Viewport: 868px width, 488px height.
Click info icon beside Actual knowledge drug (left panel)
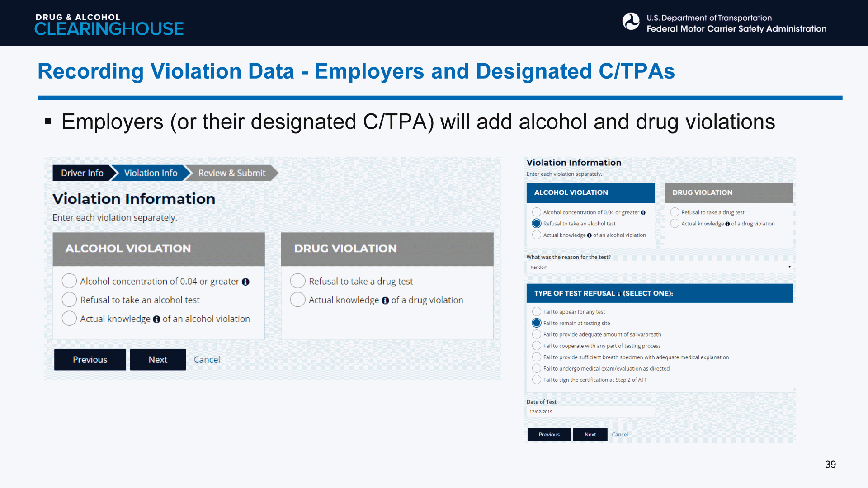pos(385,300)
